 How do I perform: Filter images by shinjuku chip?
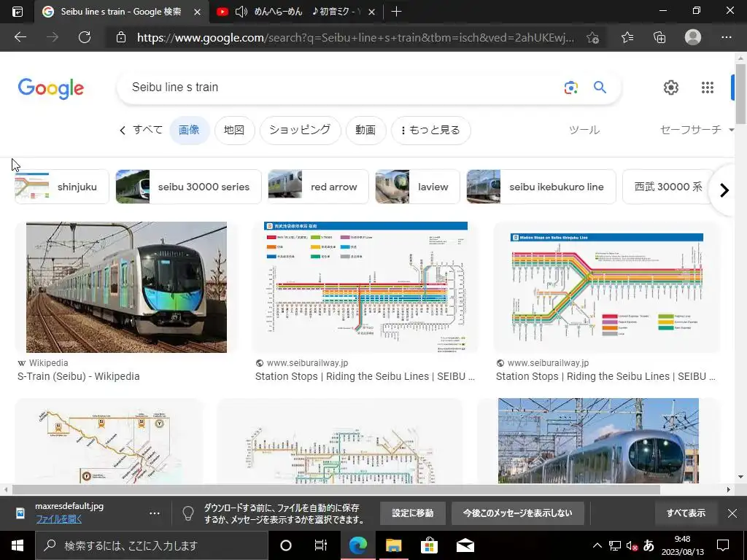pos(62,187)
